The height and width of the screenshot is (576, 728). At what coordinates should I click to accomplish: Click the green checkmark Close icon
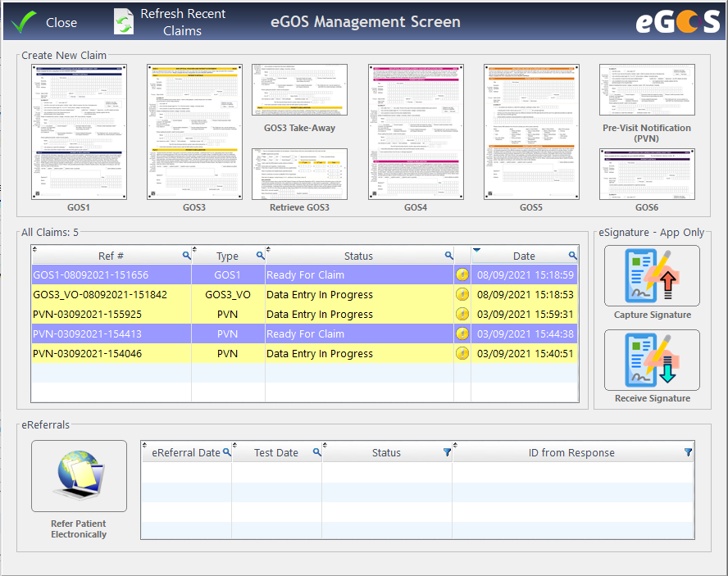coord(24,22)
